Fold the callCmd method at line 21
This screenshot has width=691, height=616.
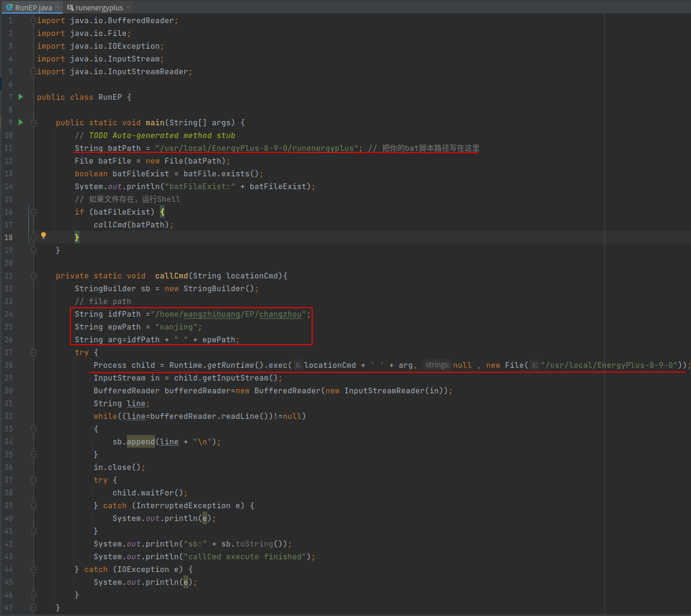tap(34, 276)
